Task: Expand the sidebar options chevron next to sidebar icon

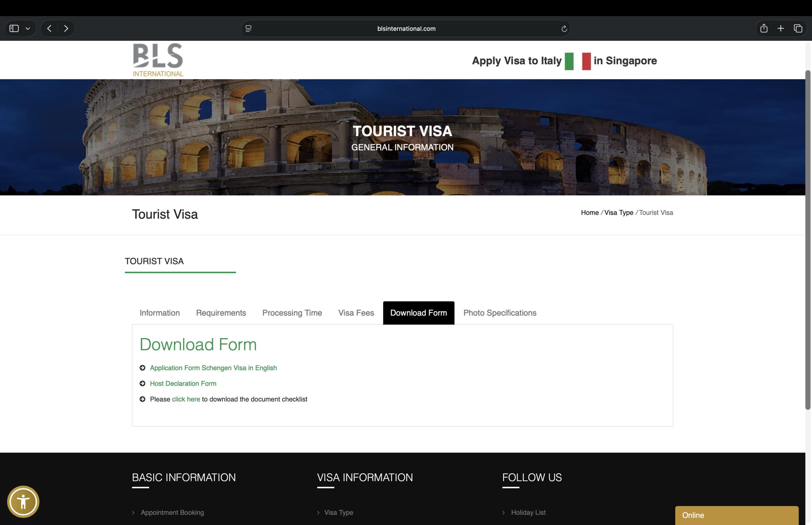Action: [28, 28]
